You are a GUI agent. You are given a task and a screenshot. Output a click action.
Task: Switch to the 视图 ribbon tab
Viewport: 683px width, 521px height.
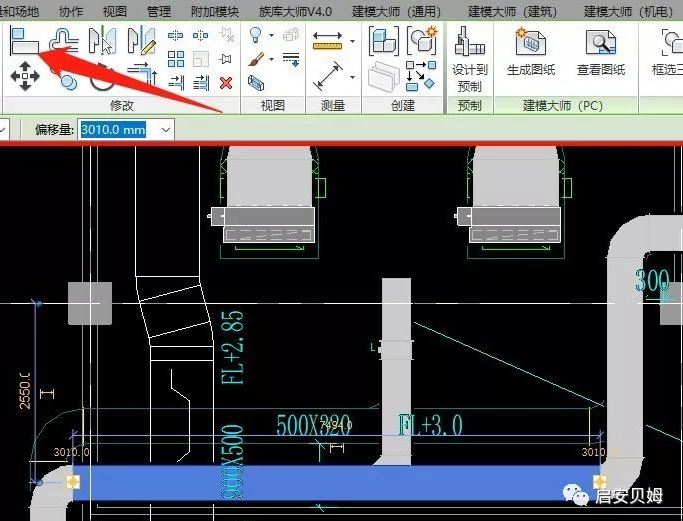[115, 11]
